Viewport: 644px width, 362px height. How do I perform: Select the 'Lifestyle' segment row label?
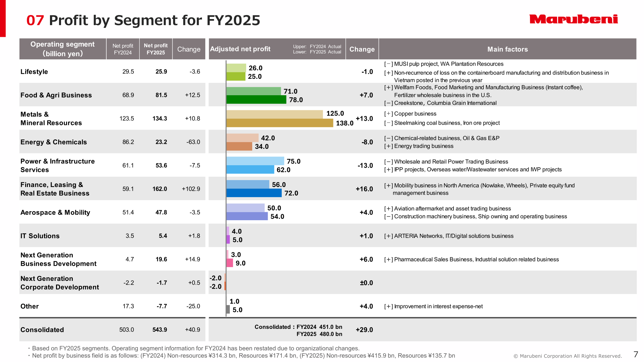pyautogui.click(x=34, y=72)
